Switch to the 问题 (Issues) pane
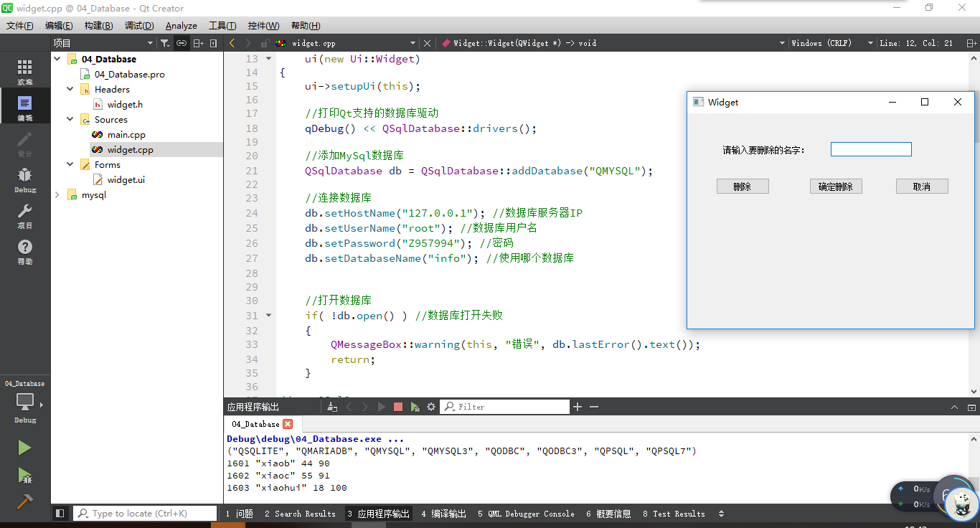 [x=239, y=514]
